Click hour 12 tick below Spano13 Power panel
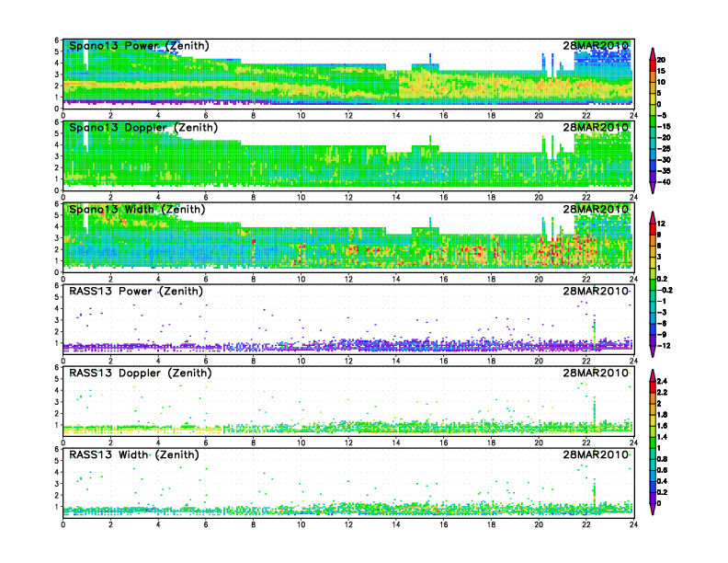 point(348,115)
